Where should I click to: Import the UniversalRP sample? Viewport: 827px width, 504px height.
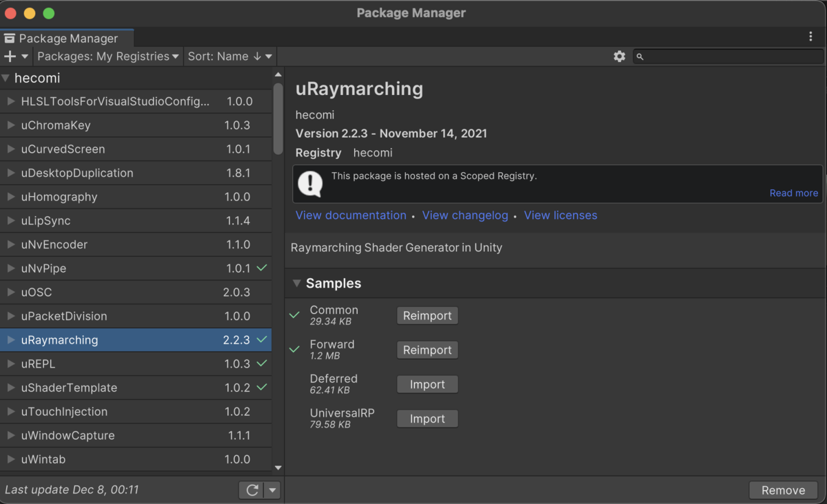coord(427,419)
